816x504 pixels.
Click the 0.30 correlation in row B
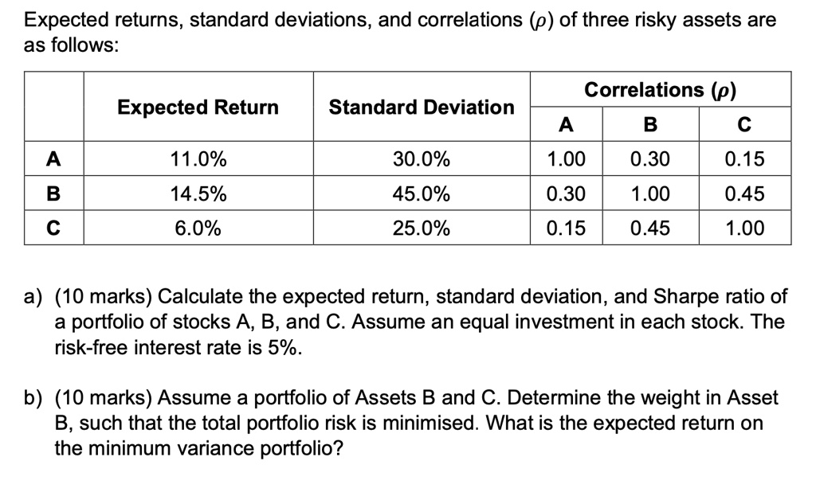pos(566,193)
